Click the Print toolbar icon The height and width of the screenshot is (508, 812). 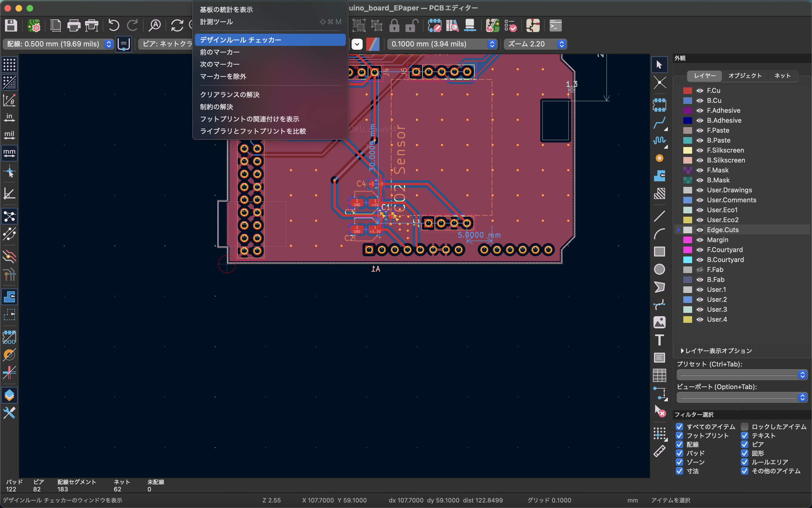click(x=73, y=25)
